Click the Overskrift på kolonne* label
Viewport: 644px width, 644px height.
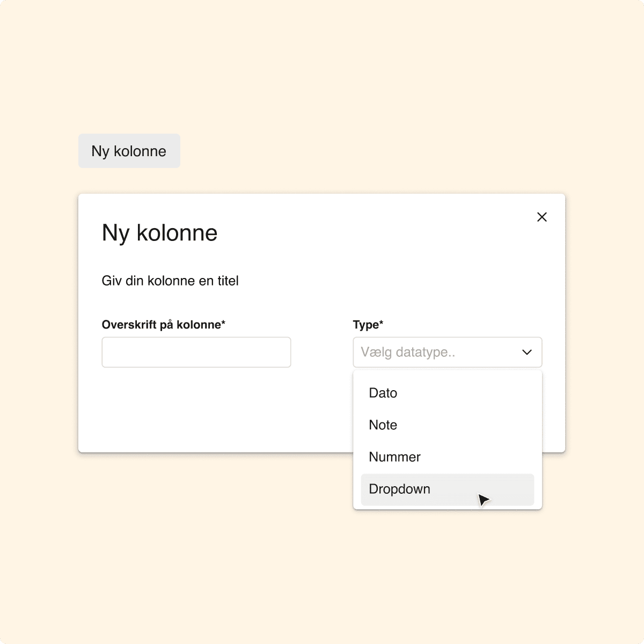tap(164, 324)
